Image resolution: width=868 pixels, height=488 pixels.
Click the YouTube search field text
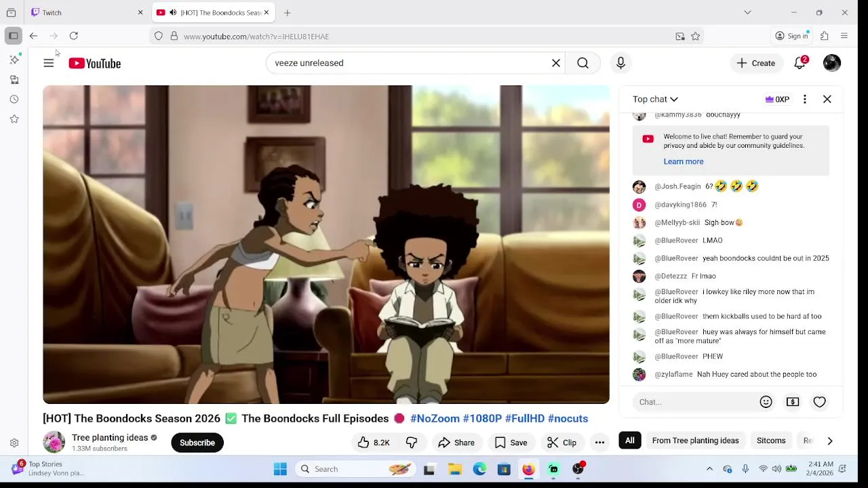(309, 63)
